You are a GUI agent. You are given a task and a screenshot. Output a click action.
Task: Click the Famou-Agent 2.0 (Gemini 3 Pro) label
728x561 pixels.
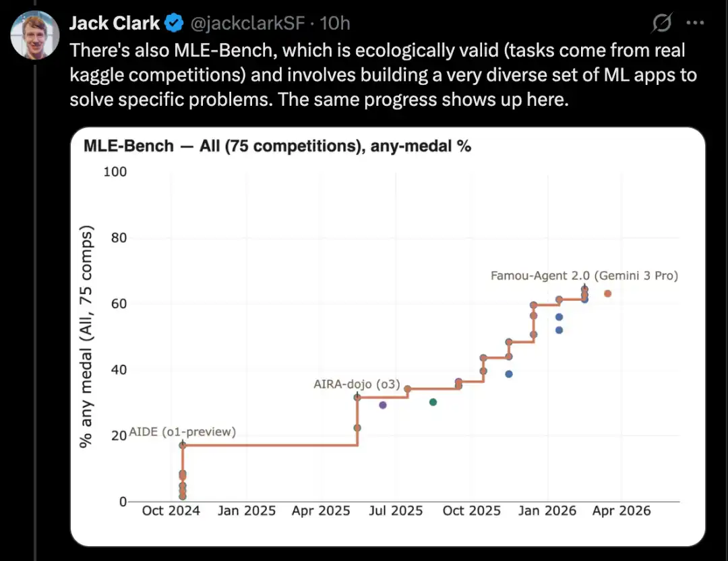pos(584,275)
